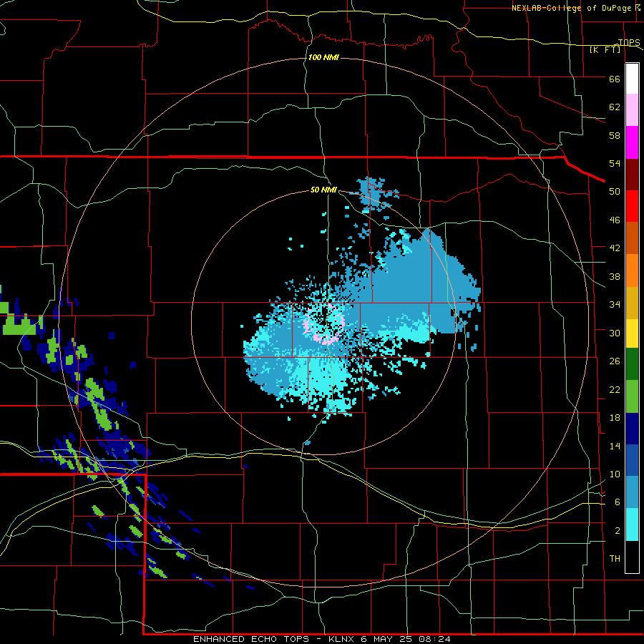Click the 10 value on the legend scale
Image resolution: width=644 pixels, height=644 pixels.
[615, 474]
